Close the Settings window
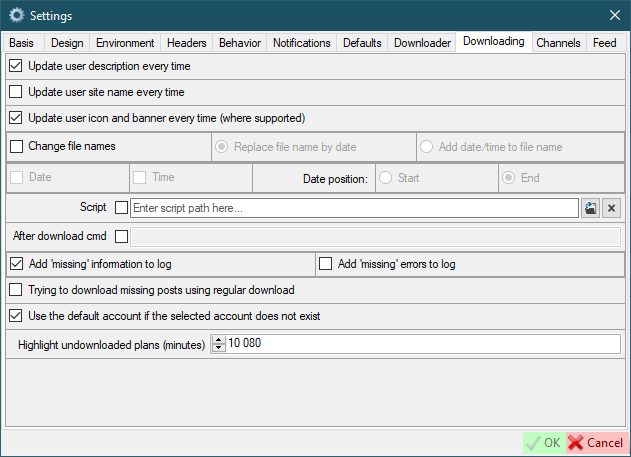 click(614, 15)
